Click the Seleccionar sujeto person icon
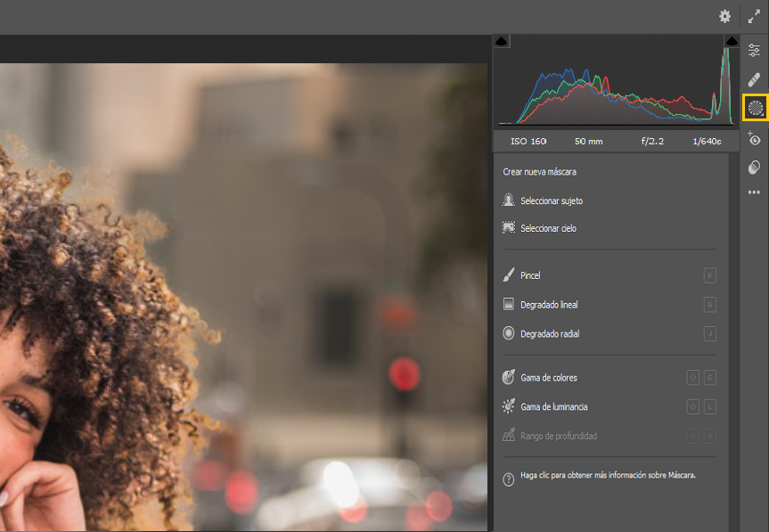The width and height of the screenshot is (769, 532). [x=509, y=200]
